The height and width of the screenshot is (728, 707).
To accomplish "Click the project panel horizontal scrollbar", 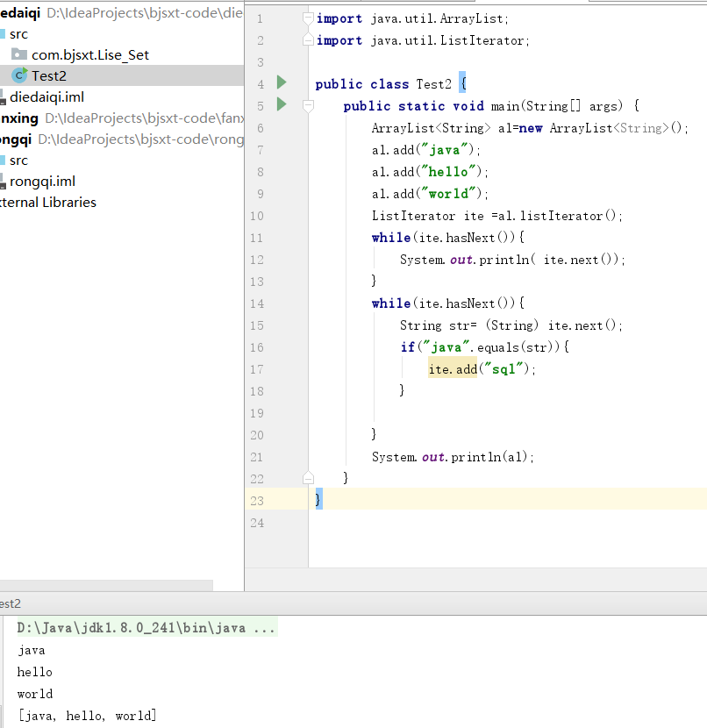I will (106, 585).
